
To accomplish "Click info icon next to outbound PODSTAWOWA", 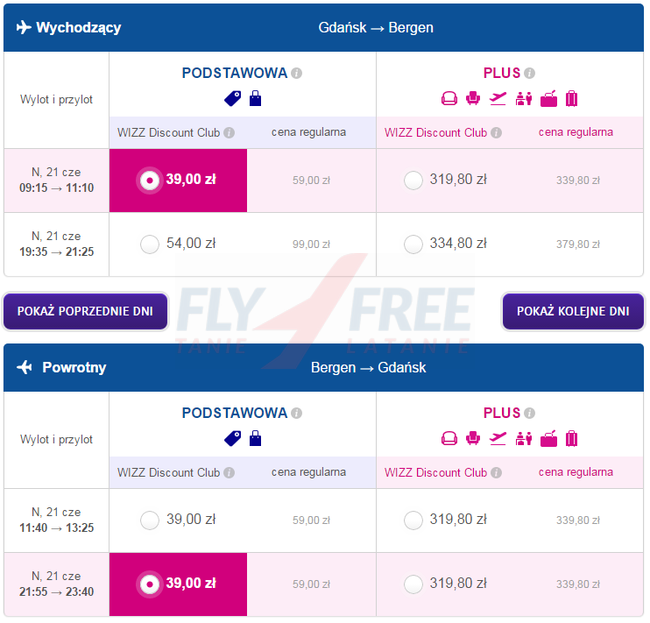I will 297,73.
